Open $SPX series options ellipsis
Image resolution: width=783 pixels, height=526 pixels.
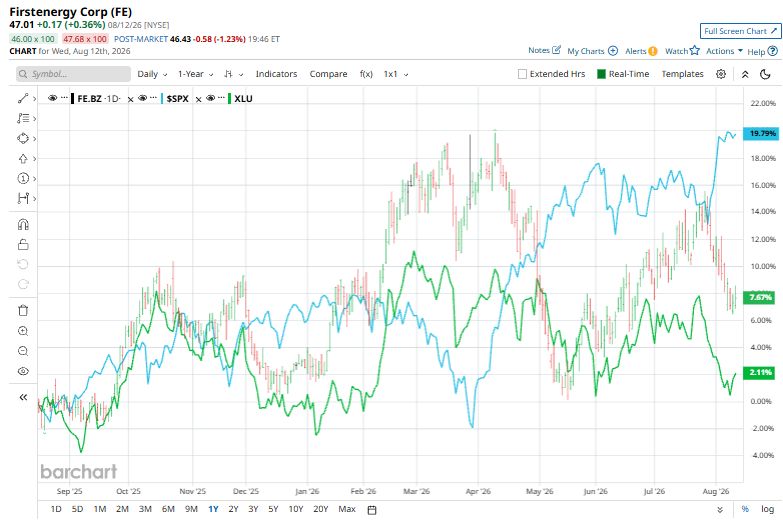click(x=153, y=98)
